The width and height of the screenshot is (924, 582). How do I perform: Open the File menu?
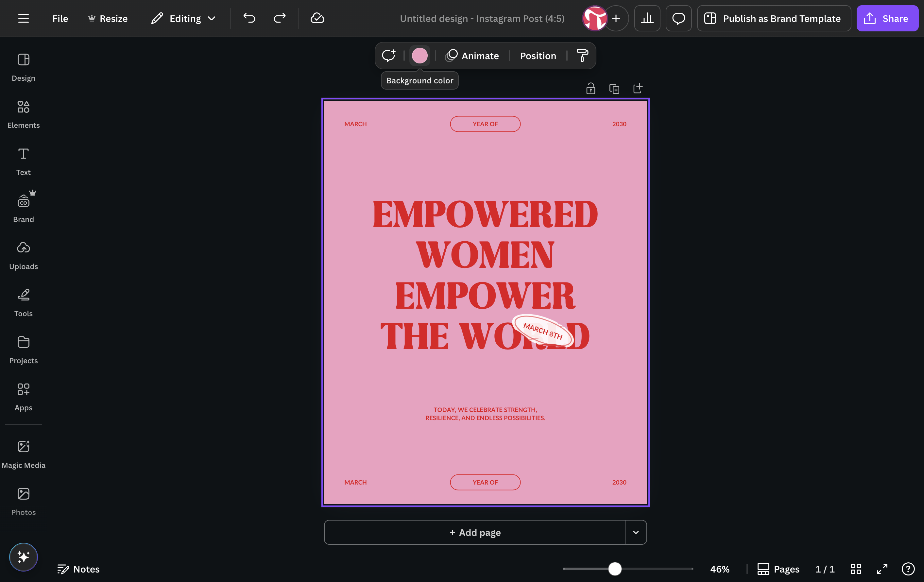click(60, 18)
